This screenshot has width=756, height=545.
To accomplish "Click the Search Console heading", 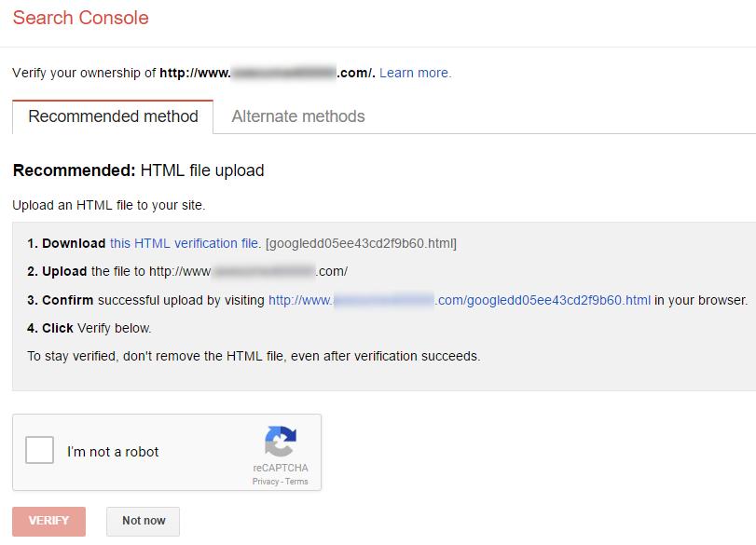I will 80,18.
